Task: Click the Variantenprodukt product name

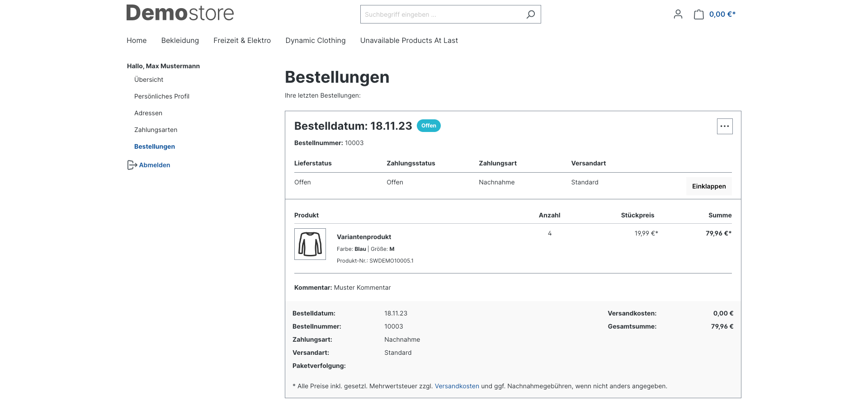Action: coord(364,237)
